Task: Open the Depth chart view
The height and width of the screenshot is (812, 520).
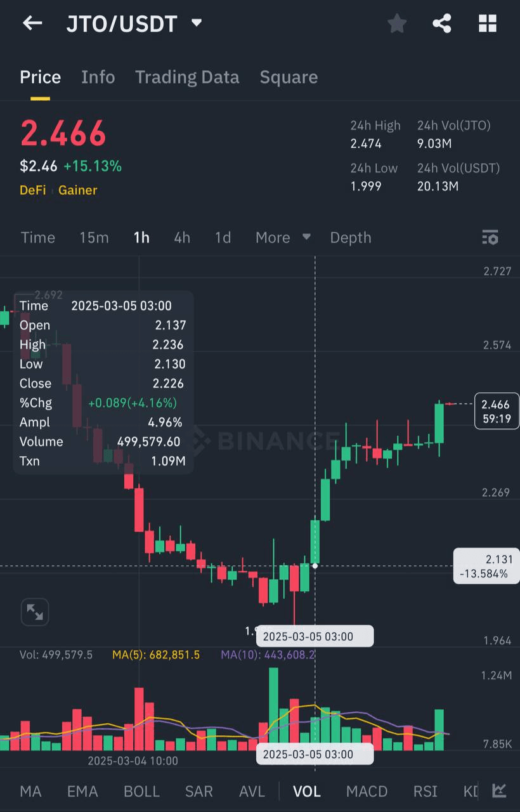Action: [x=351, y=237]
